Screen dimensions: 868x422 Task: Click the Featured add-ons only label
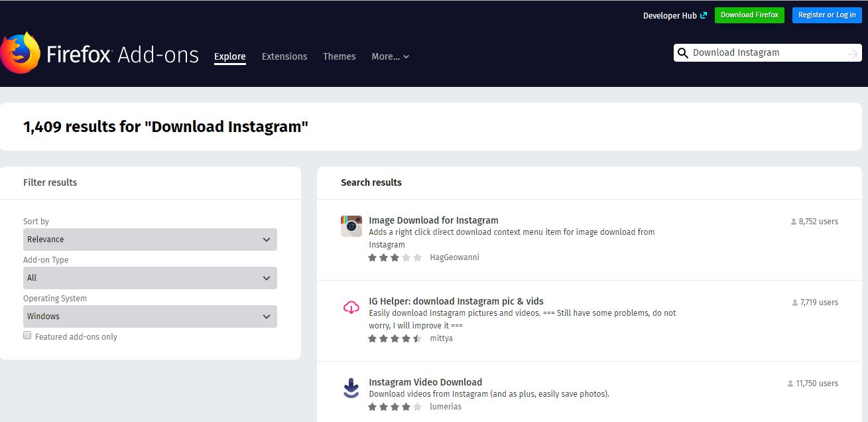76,337
